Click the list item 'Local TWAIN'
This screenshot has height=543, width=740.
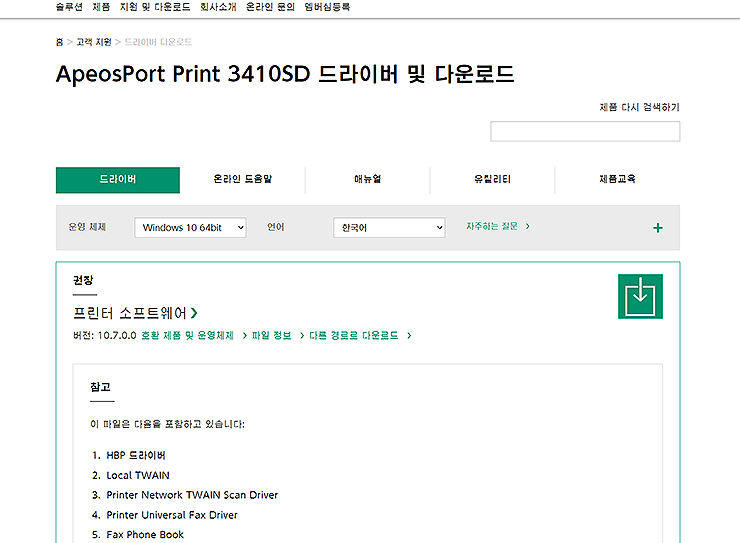click(138, 475)
